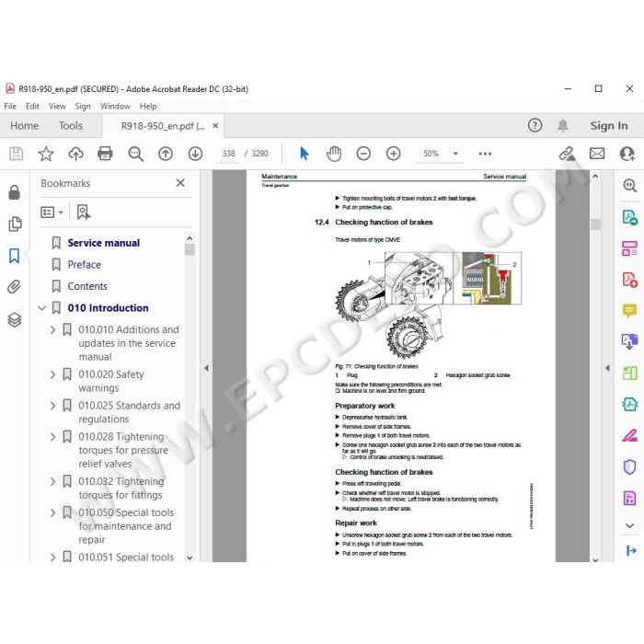Print the document with the printer icon
The height and width of the screenshot is (644, 644).
click(105, 154)
